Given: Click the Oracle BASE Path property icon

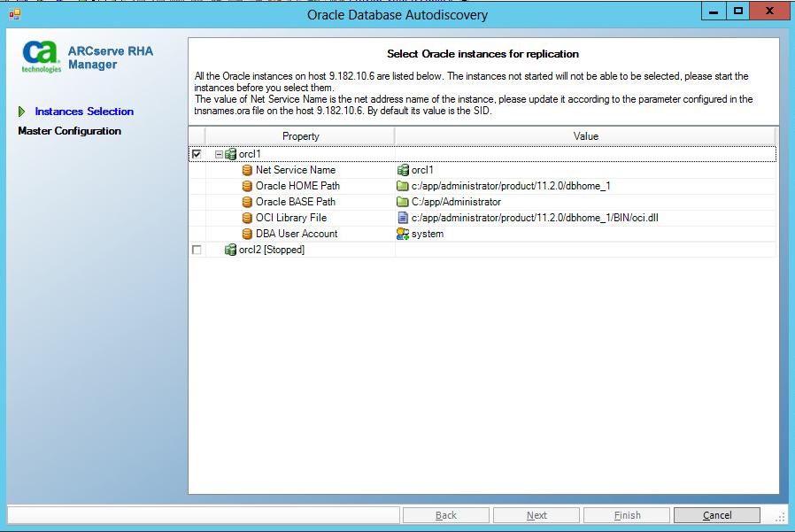Looking at the screenshot, I should pos(247,202).
